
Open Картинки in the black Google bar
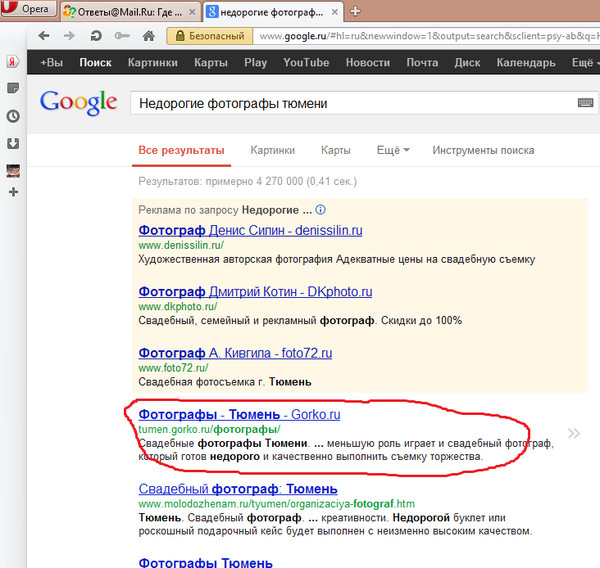(153, 62)
